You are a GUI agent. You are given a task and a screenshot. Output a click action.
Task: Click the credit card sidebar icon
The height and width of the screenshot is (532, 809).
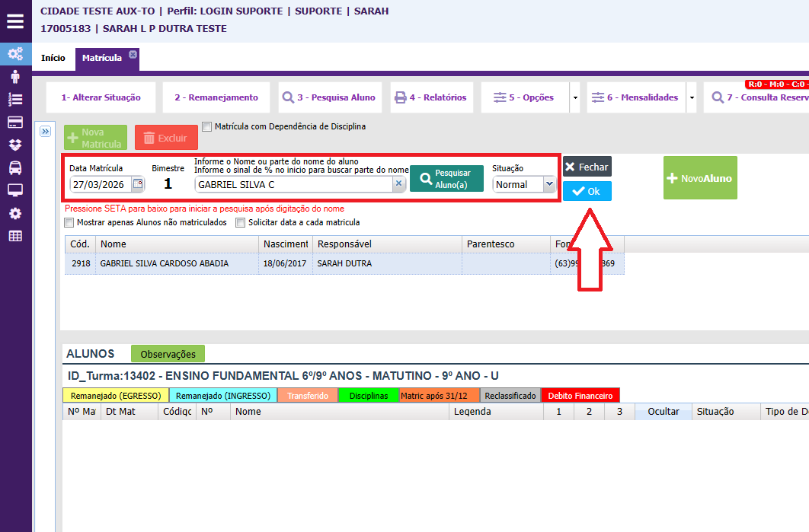click(15, 122)
